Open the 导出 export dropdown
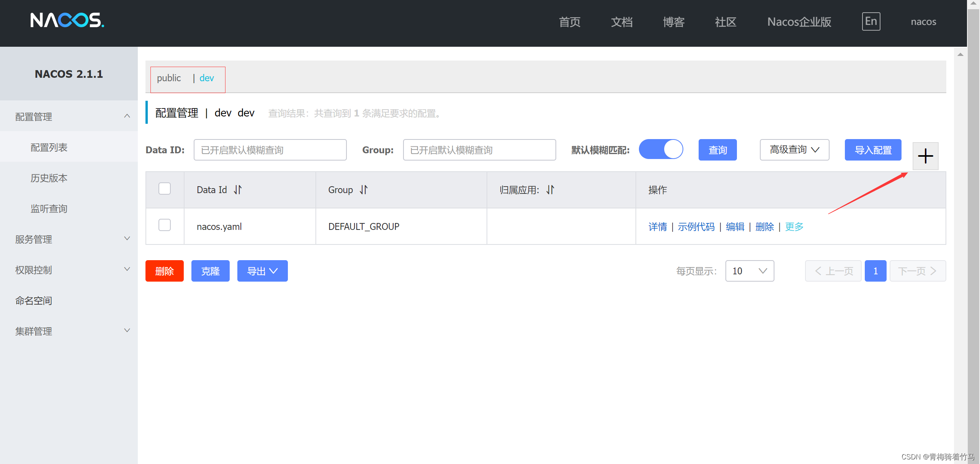 pos(262,271)
